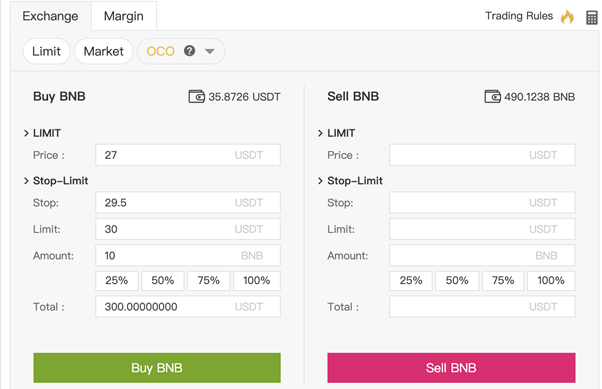Image resolution: width=602 pixels, height=389 pixels.
Task: Expand the Stop-Limit chevron under Sell BNB
Action: (x=320, y=181)
